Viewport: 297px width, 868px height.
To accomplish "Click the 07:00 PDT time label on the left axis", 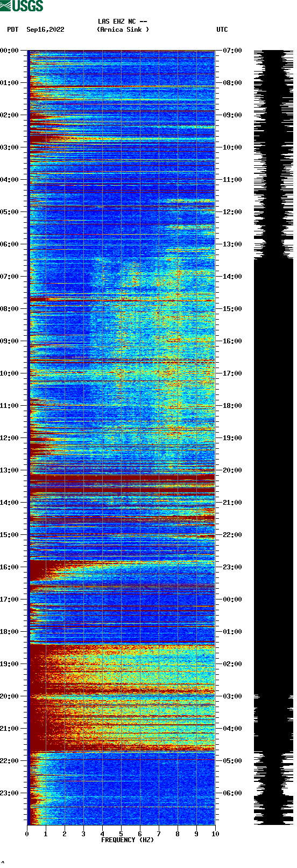I will click(9, 277).
